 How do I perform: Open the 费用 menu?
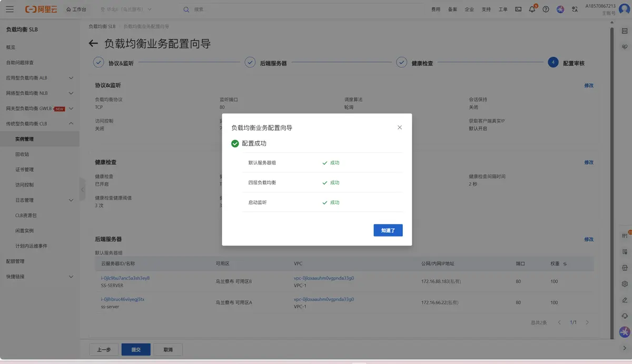click(x=436, y=9)
